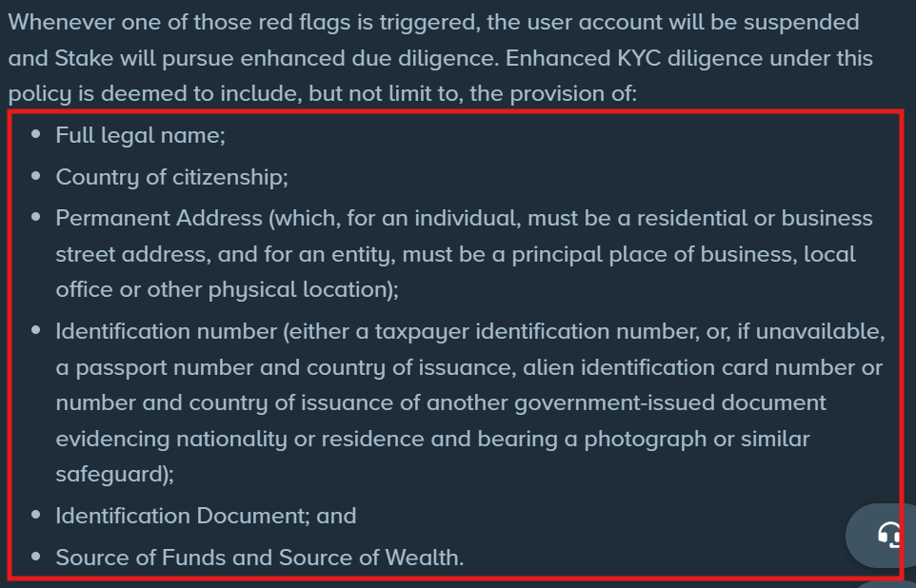The width and height of the screenshot is (916, 588).
Task: Click the "Full legal name" list item
Action: click(x=140, y=135)
